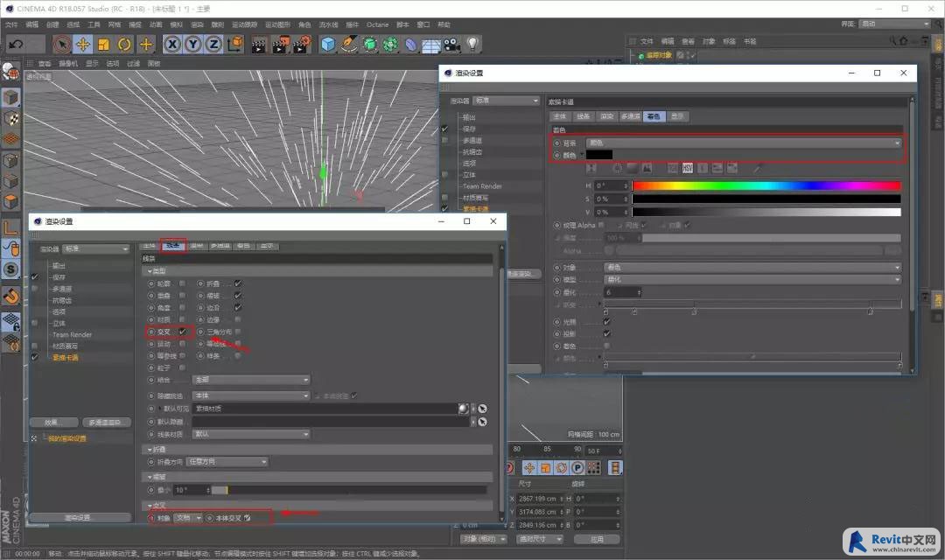This screenshot has height=560, width=945.
Task: Click the HSV color mode icon
Action: click(688, 168)
